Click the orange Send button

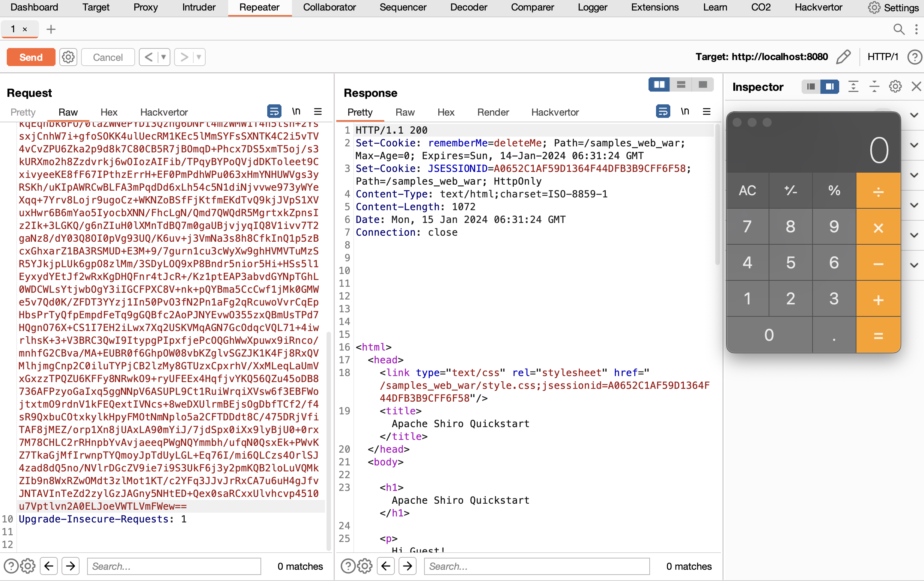(x=31, y=57)
